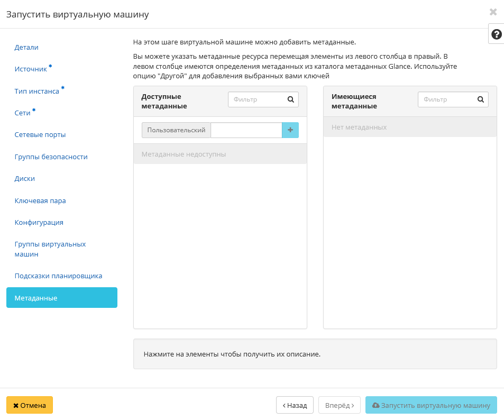Type in the available metadata filter field

pos(257,99)
